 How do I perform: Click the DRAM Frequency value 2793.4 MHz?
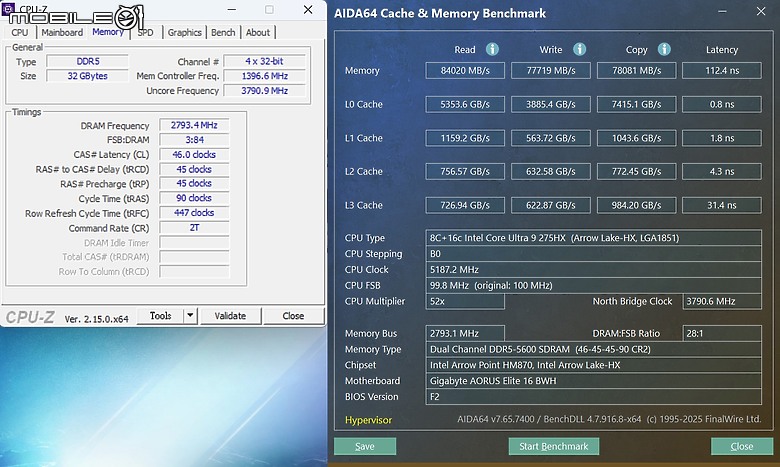194,125
